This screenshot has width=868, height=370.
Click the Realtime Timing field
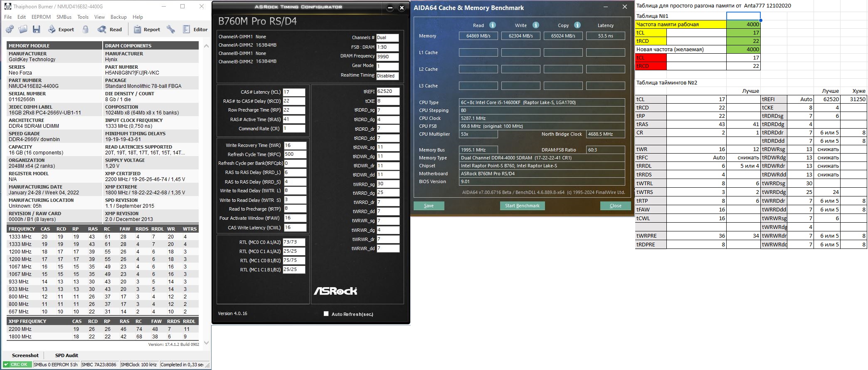click(x=387, y=76)
